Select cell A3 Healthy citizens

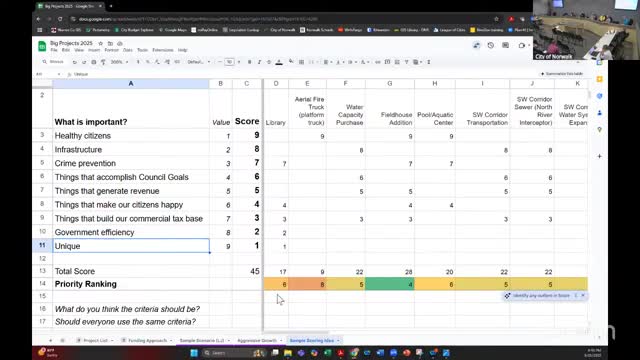click(131, 136)
